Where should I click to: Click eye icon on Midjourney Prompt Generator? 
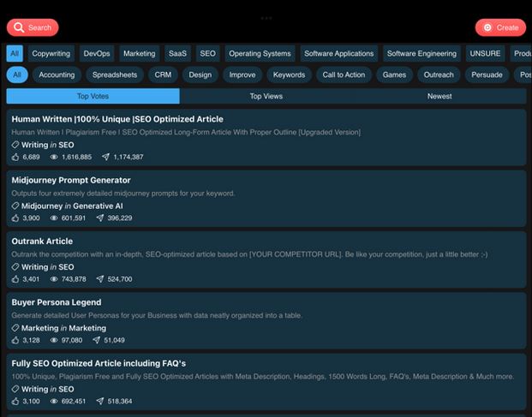(x=54, y=218)
